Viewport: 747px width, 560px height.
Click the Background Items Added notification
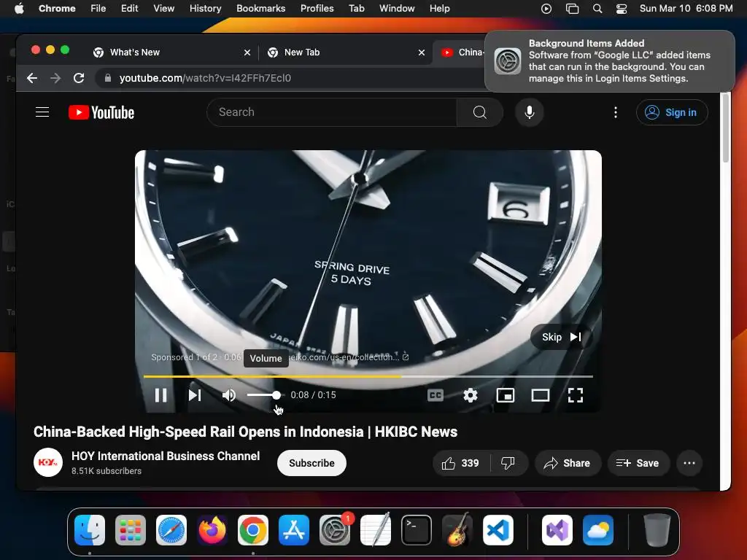tap(610, 61)
